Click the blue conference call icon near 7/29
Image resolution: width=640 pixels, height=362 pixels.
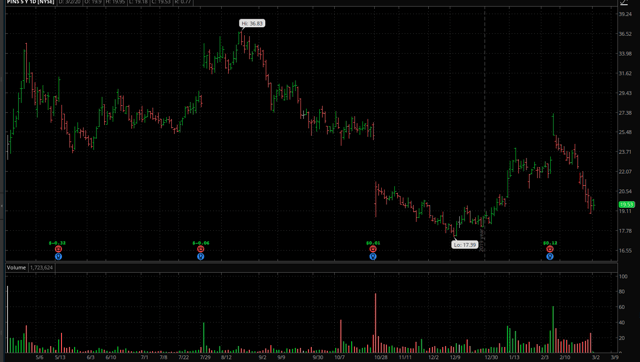tap(200, 256)
